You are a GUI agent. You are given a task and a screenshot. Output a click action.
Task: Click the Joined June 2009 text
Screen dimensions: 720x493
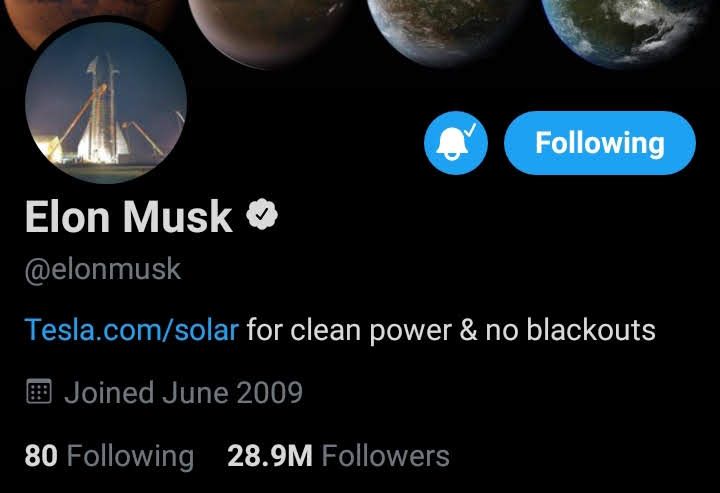pos(183,392)
